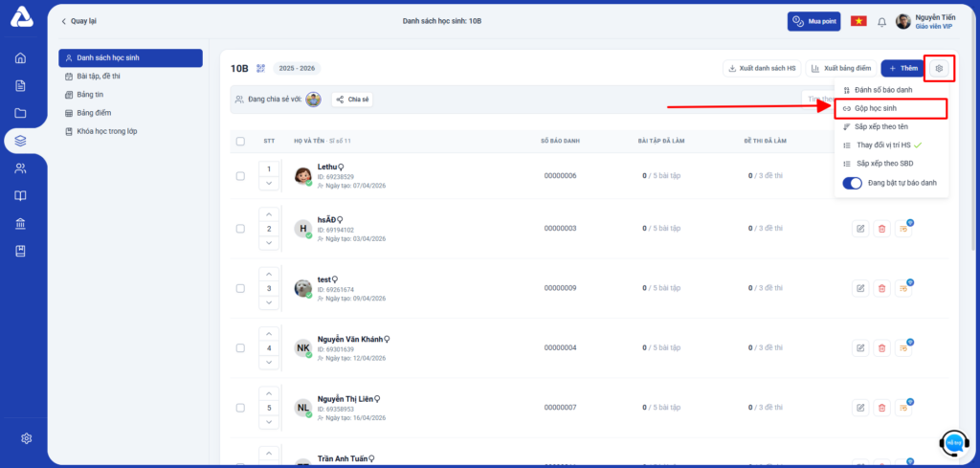Move Nguyễn Văn Khánh up with the chevron
The width and height of the screenshot is (980, 468).
coord(269,334)
